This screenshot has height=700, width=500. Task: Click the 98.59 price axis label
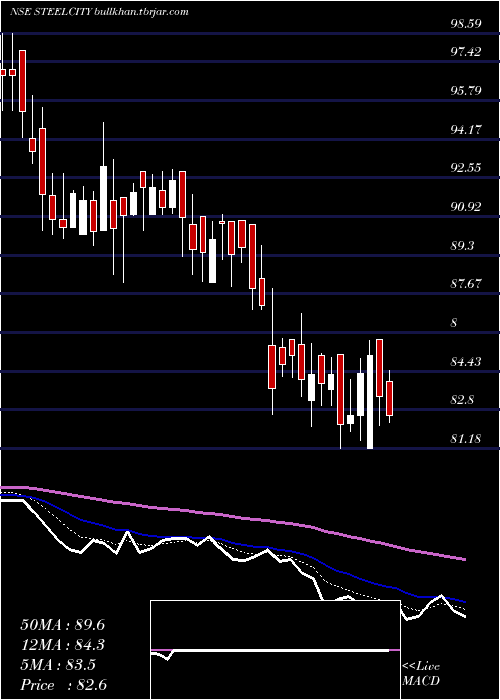tap(466, 24)
